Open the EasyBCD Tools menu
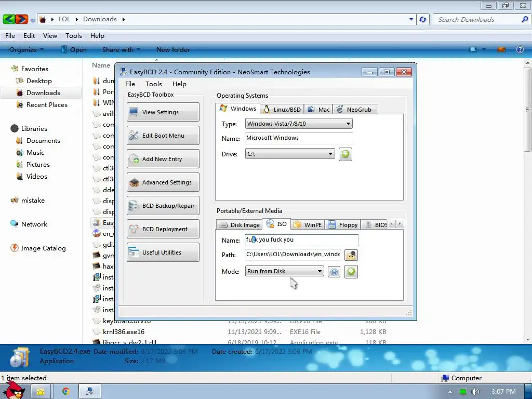The image size is (532, 399). 154,84
